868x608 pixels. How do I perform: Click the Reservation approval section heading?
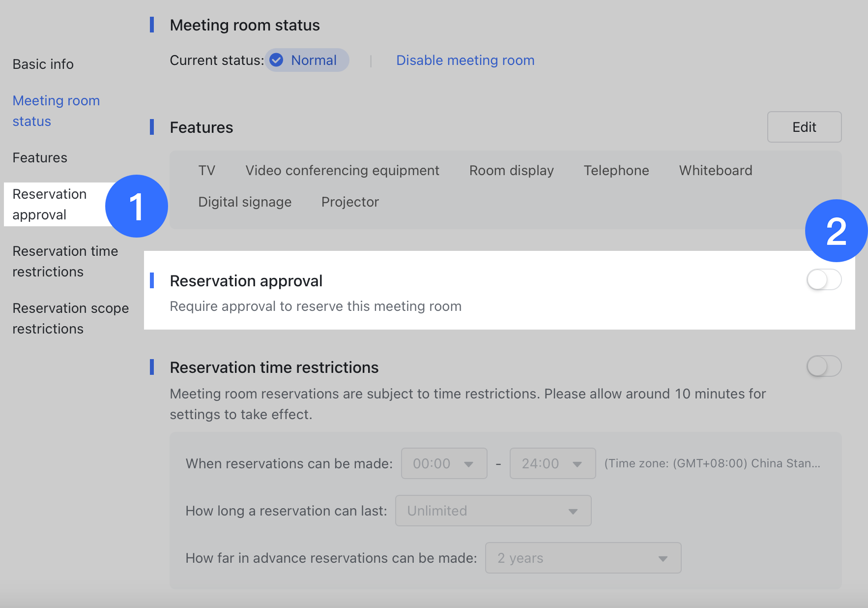coord(246,280)
